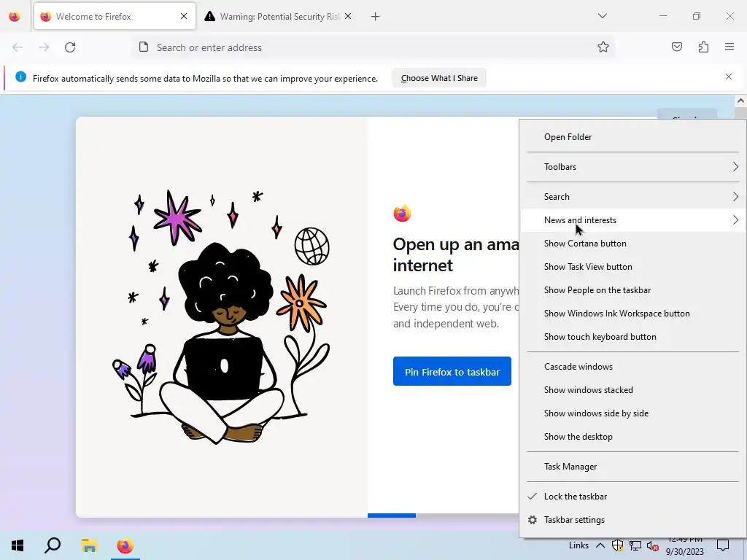Click the blue onboarding progress indicator
The image size is (747, 560).
(x=392, y=516)
